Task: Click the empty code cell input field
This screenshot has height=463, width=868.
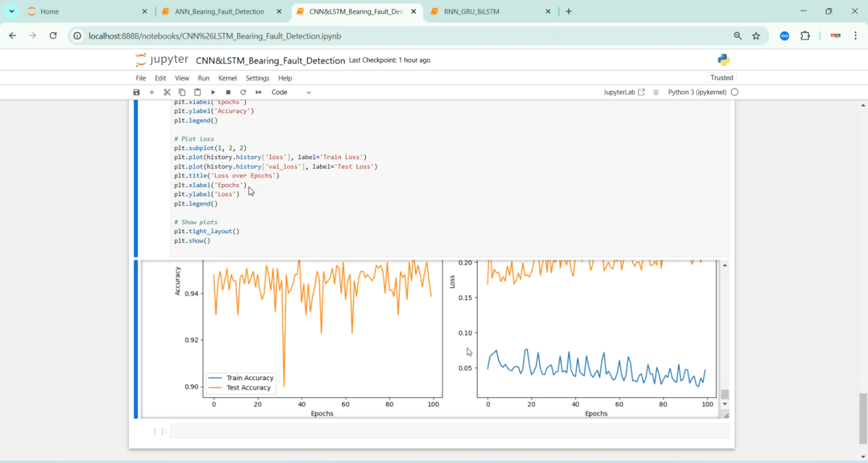Action: pyautogui.click(x=449, y=431)
